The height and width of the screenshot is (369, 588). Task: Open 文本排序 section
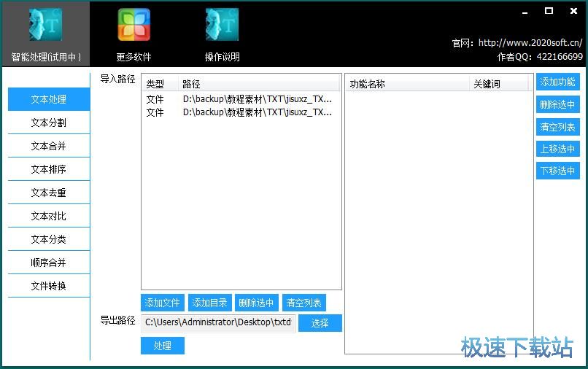point(49,169)
